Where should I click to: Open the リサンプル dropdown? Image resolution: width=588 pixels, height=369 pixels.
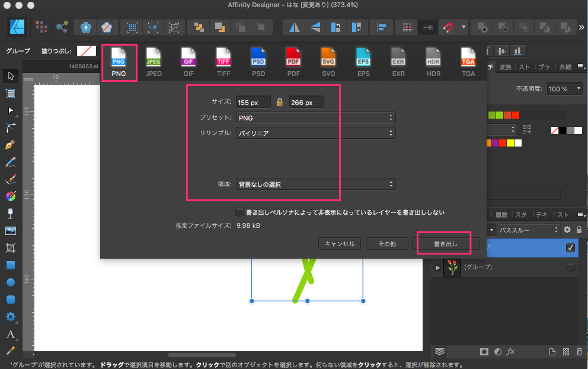coord(315,133)
